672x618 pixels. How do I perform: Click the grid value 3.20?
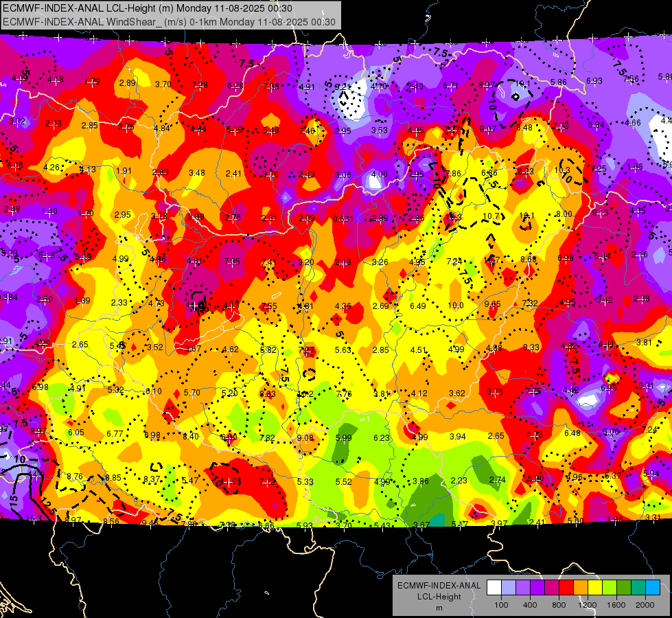306,262
